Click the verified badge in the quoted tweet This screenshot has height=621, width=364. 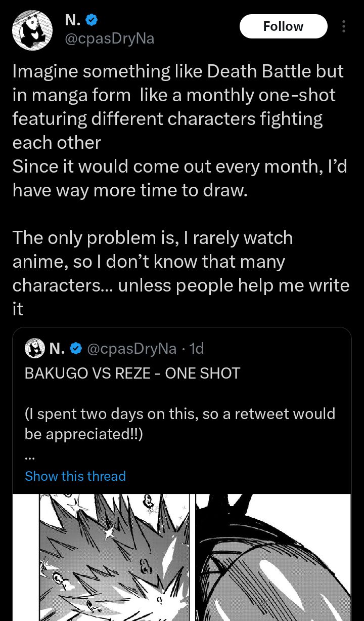pyautogui.click(x=76, y=349)
